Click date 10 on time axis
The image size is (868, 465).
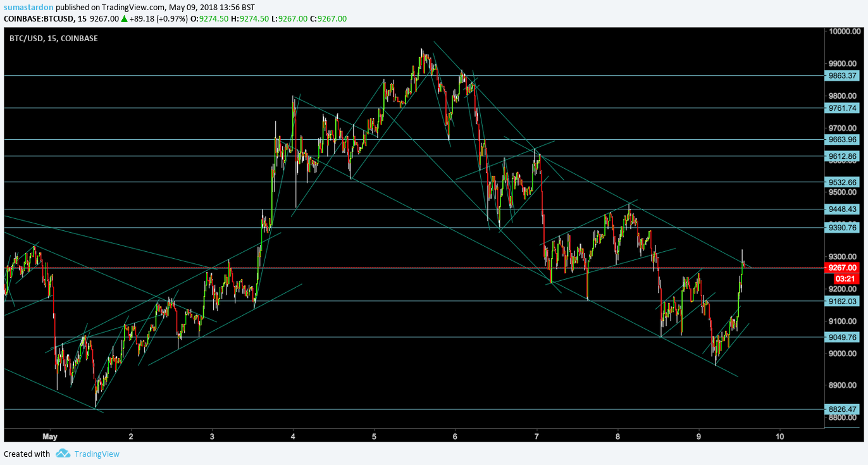coord(779,437)
